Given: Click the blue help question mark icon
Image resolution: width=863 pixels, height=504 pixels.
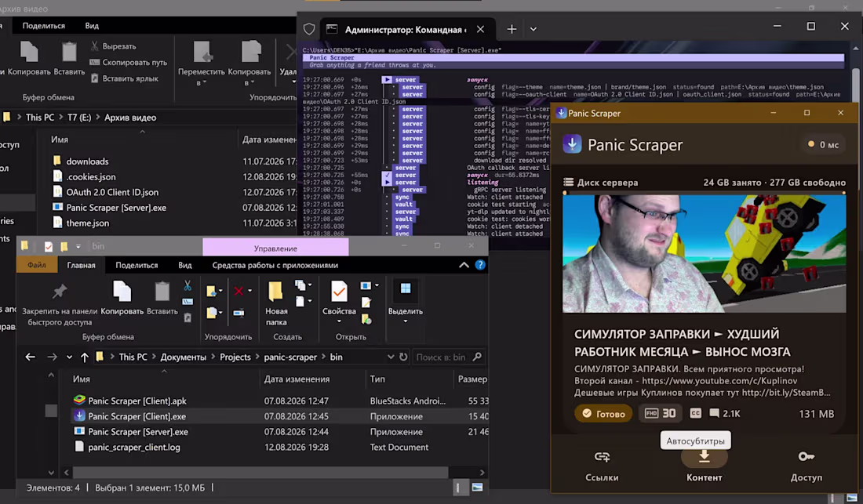Looking at the screenshot, I should point(480,265).
